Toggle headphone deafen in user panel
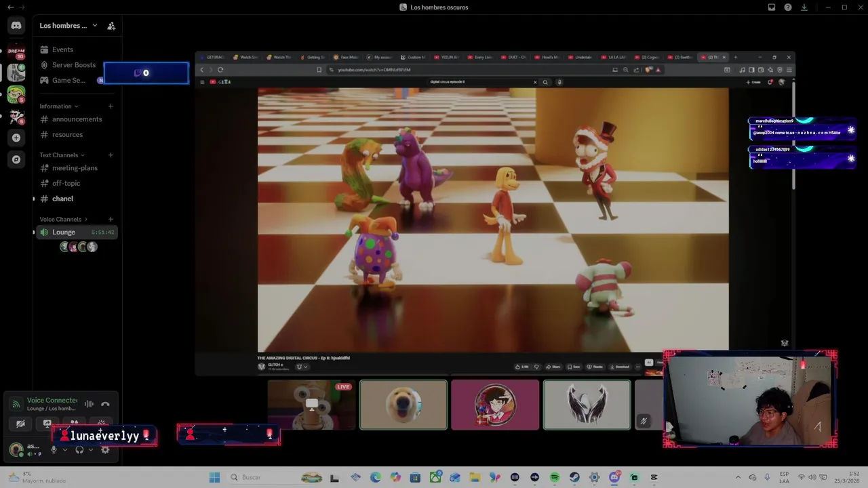Screen dimensions: 868x488 [79, 449]
